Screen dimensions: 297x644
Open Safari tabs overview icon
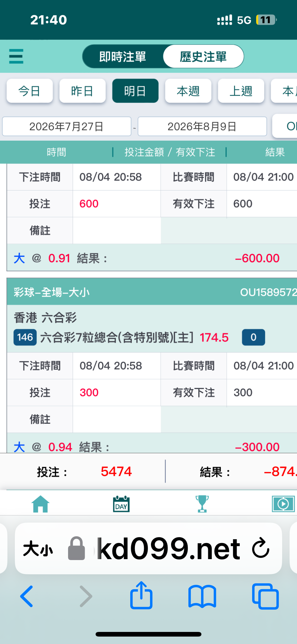point(265,596)
